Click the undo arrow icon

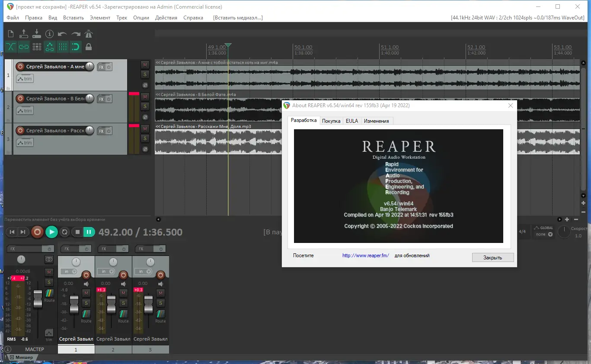click(x=63, y=34)
